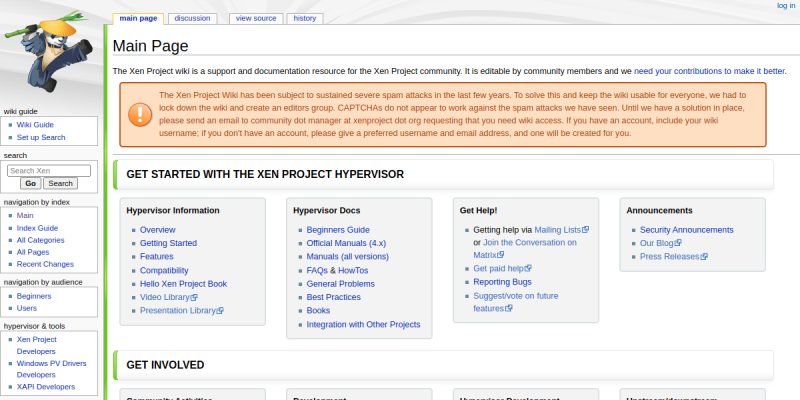The width and height of the screenshot is (800, 400).
Task: Click the log in link
Action: 786,6
